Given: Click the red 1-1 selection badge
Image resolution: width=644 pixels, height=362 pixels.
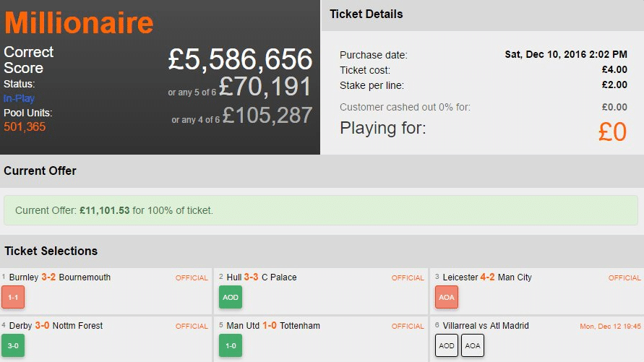Looking at the screenshot, I should pyautogui.click(x=13, y=297).
